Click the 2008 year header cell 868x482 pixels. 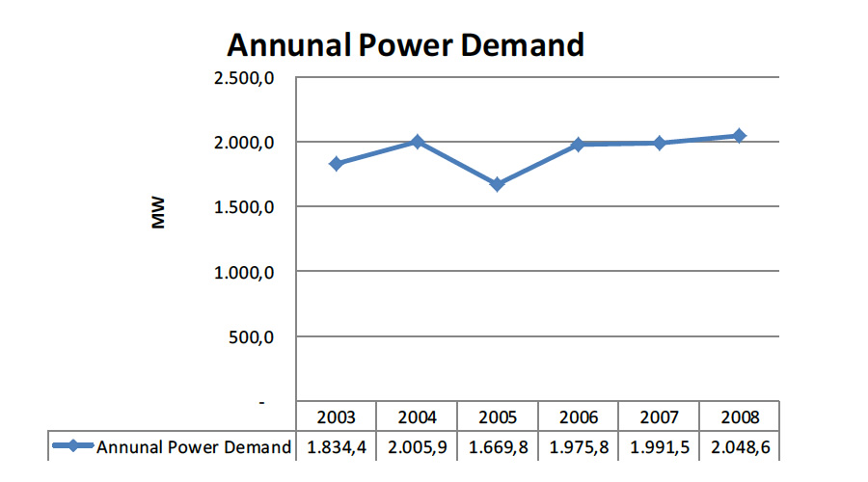[739, 417]
